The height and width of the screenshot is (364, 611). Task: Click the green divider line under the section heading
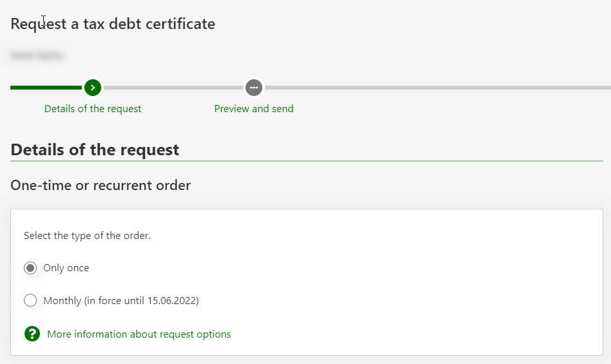[387, 160]
